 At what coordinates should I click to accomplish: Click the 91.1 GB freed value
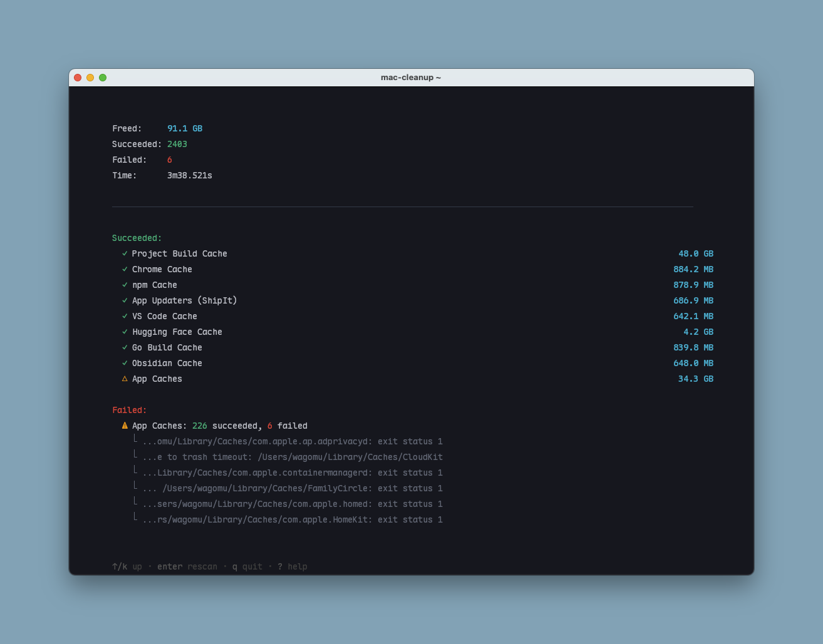coord(185,128)
